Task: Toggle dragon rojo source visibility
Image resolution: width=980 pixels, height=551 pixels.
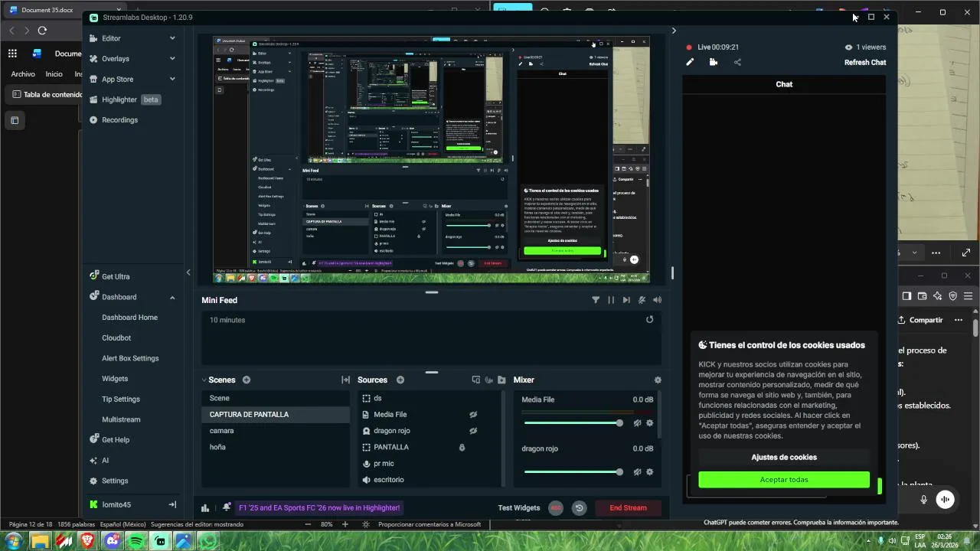Action: [x=473, y=431]
